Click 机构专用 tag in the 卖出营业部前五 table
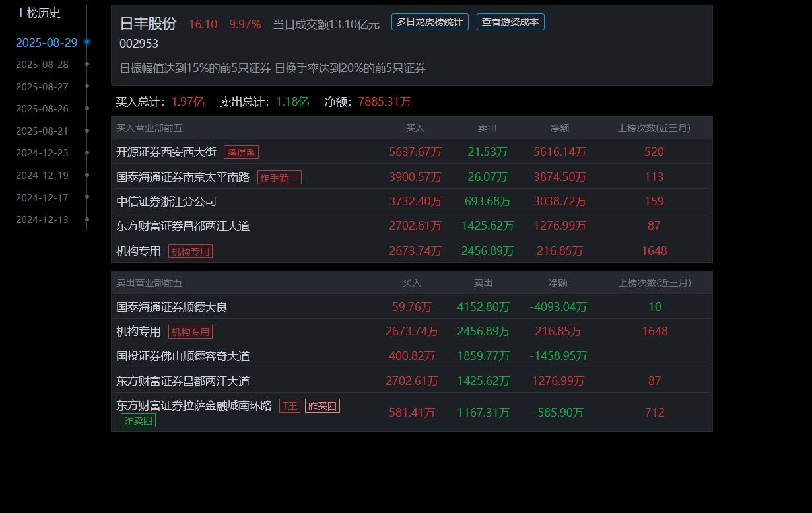 point(190,331)
